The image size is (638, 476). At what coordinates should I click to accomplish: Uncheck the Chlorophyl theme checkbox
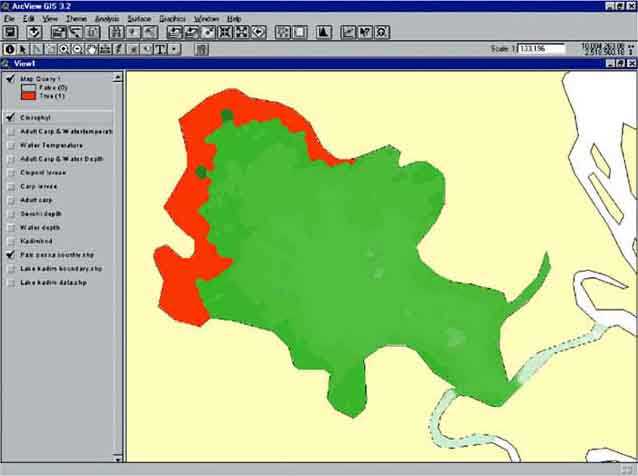tap(11, 117)
